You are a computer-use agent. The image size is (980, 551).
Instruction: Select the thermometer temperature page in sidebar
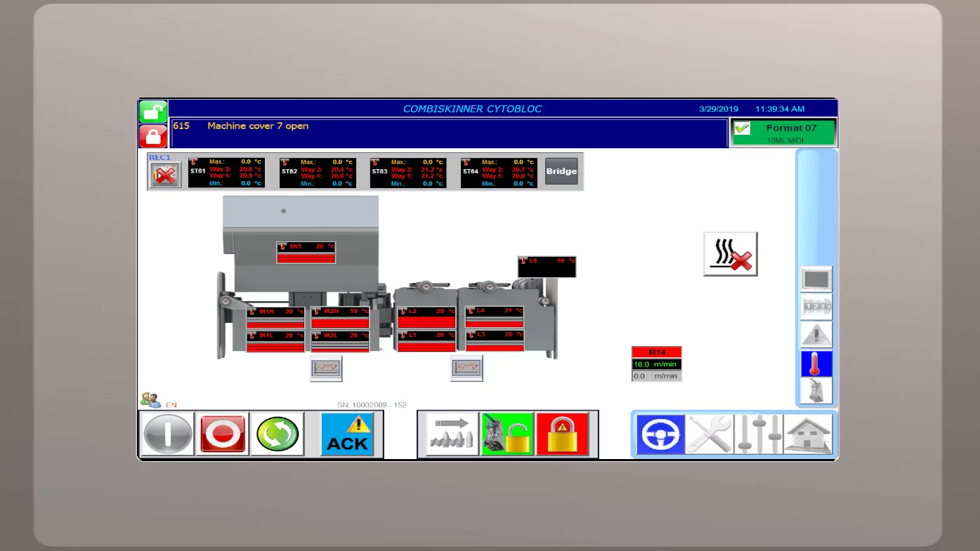[816, 364]
